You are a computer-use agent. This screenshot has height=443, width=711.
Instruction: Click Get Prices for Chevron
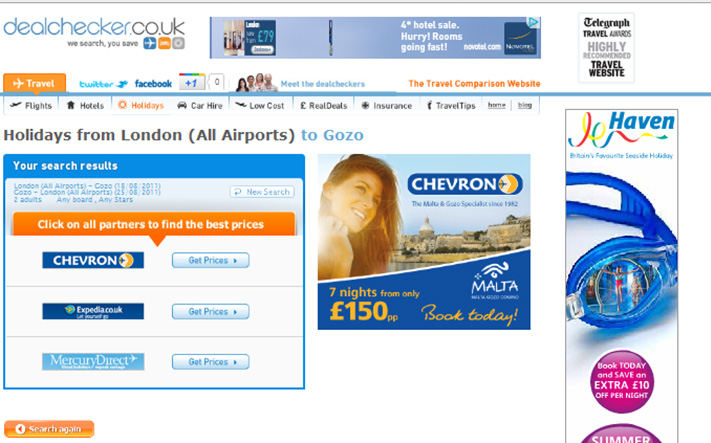click(x=210, y=260)
